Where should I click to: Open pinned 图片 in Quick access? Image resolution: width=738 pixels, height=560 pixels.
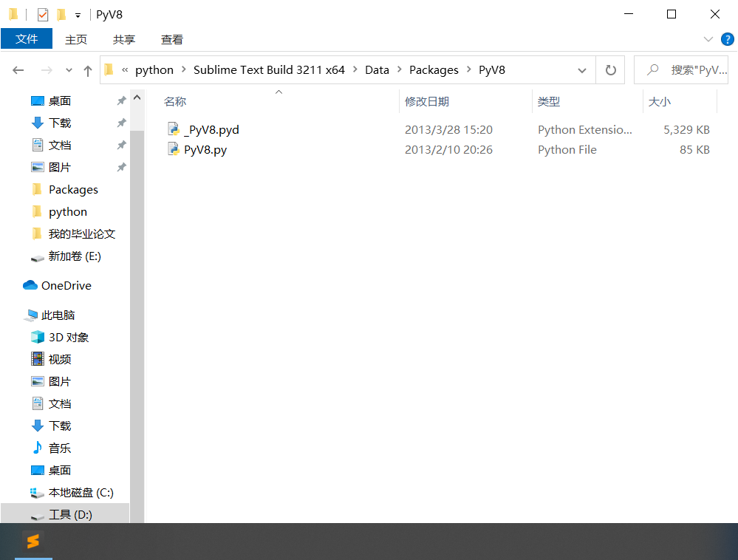tap(60, 167)
